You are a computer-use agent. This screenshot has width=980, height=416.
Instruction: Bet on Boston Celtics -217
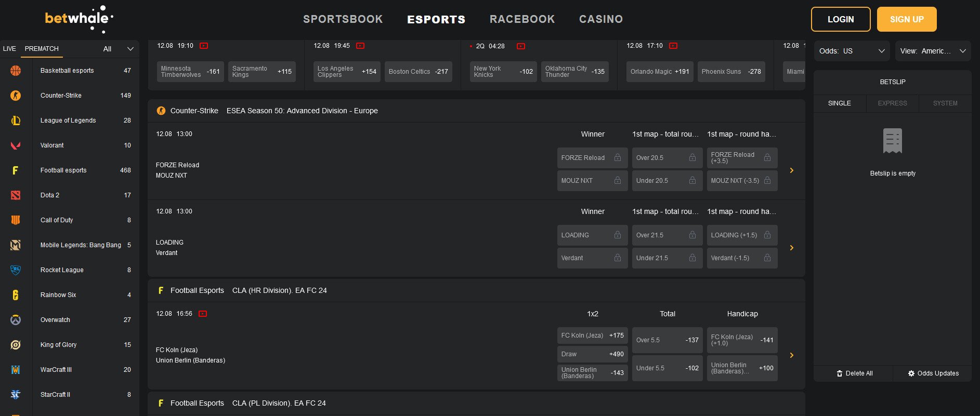pyautogui.click(x=419, y=72)
